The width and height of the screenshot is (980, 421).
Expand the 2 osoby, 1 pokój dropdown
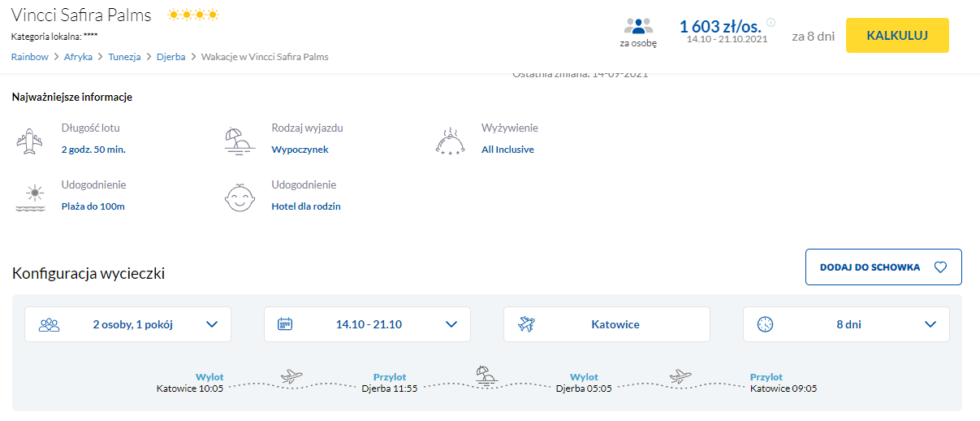point(212,324)
